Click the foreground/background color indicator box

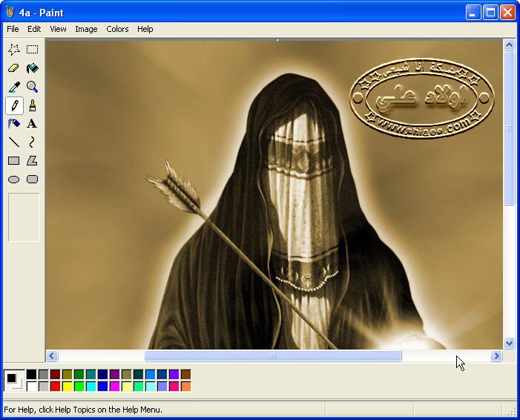(x=14, y=381)
